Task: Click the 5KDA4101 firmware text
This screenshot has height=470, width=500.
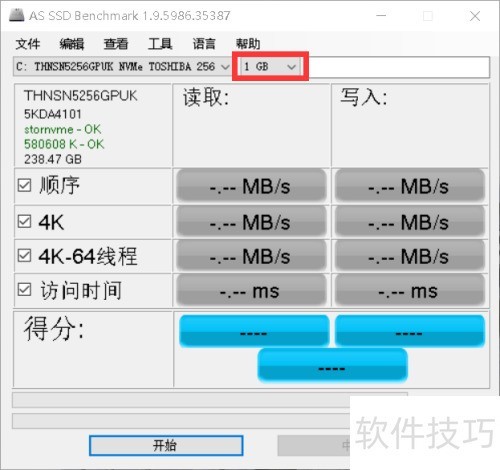Action: tap(53, 114)
